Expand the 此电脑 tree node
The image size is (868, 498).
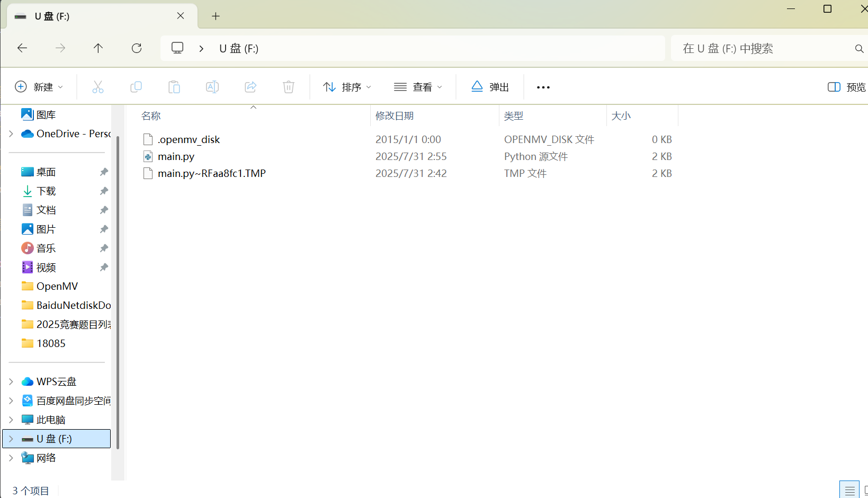tap(11, 420)
